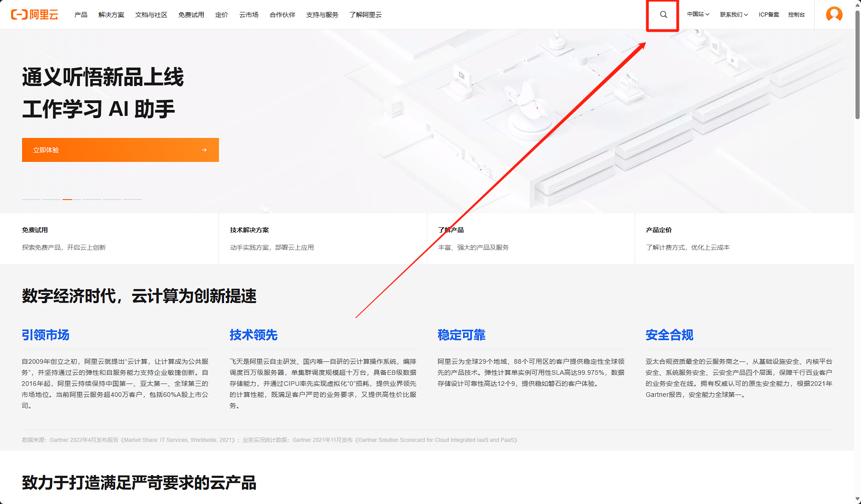The image size is (861, 504).
Task: Click the 安全合规 heading
Action: [x=669, y=335]
